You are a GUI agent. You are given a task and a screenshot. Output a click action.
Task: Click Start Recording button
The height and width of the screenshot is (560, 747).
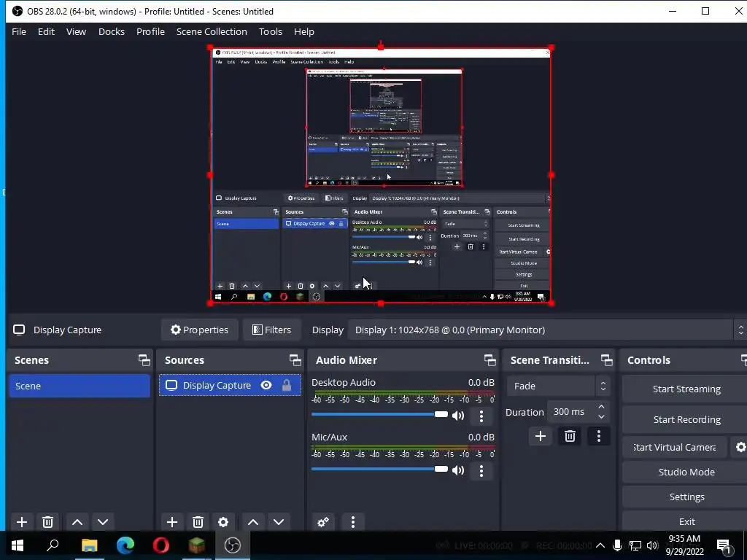point(686,419)
